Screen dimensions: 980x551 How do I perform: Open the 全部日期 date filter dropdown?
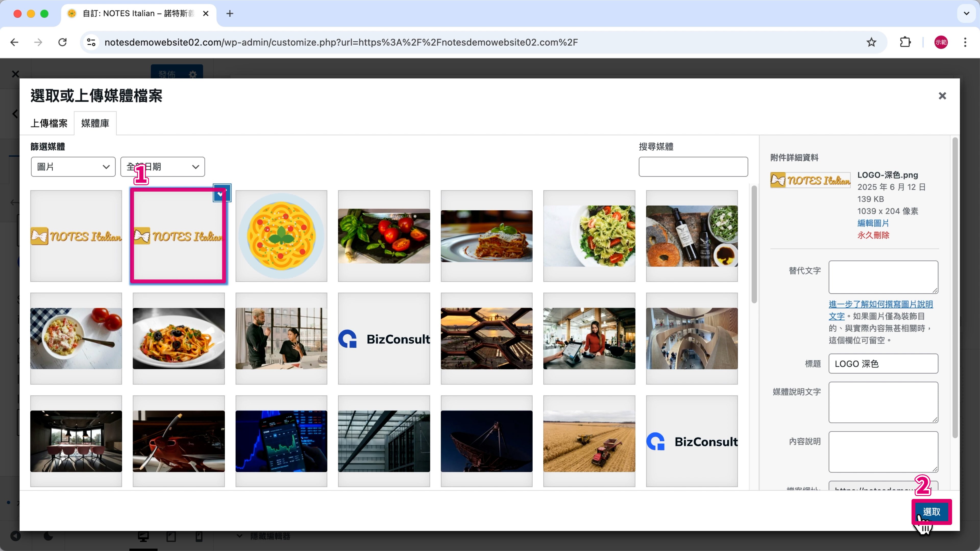point(163,167)
